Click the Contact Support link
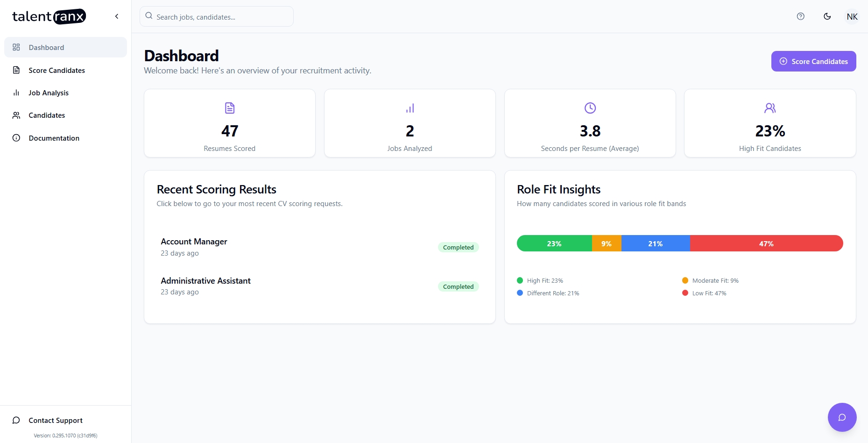This screenshot has height=443, width=868. point(55,420)
